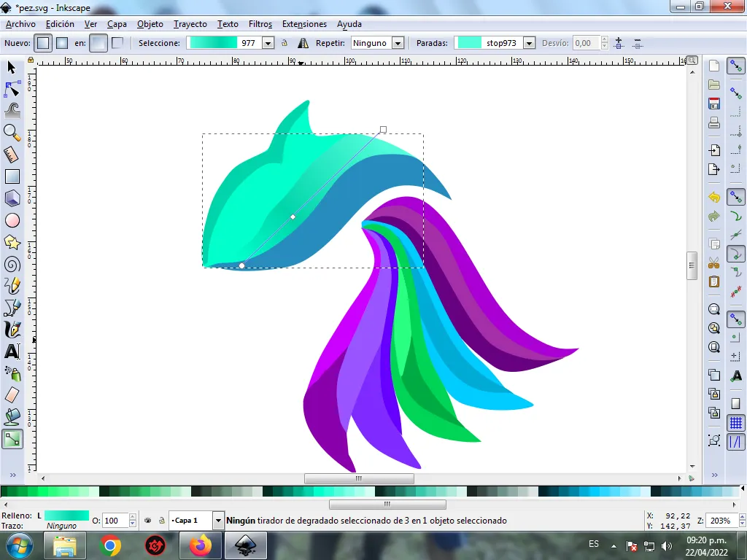Click the Paste clipboard icon

pyautogui.click(x=713, y=281)
